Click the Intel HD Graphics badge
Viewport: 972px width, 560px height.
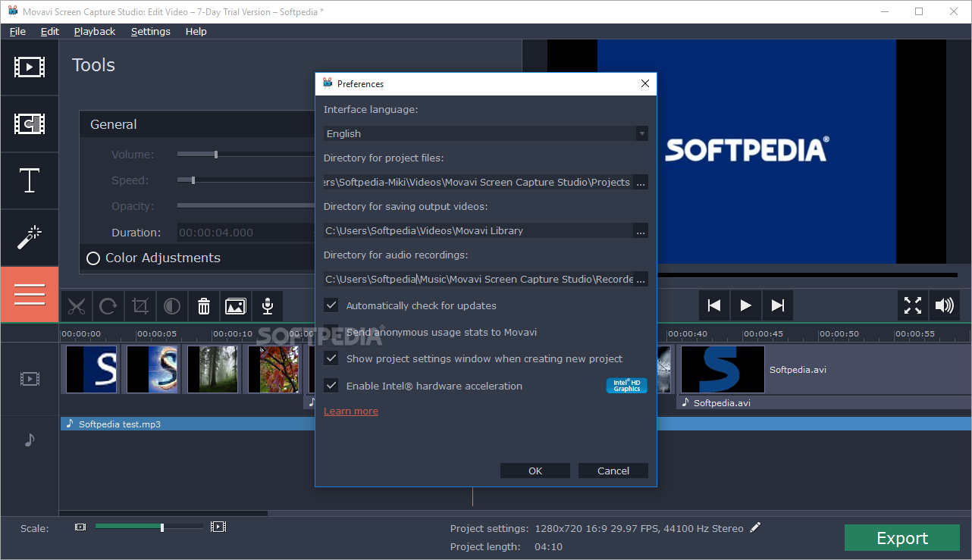point(627,386)
